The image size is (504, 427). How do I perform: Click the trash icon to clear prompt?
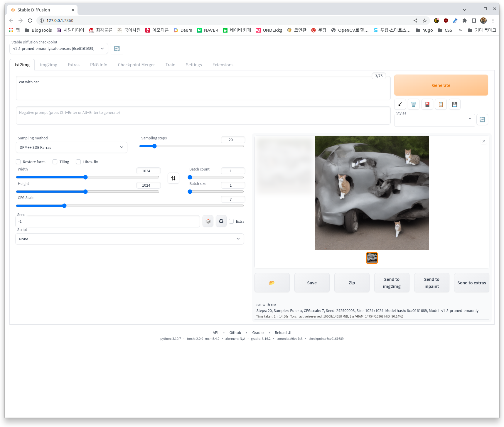pos(414,104)
